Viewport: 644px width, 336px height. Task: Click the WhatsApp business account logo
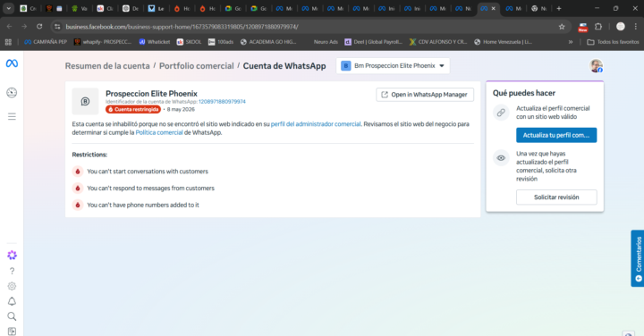click(x=85, y=101)
